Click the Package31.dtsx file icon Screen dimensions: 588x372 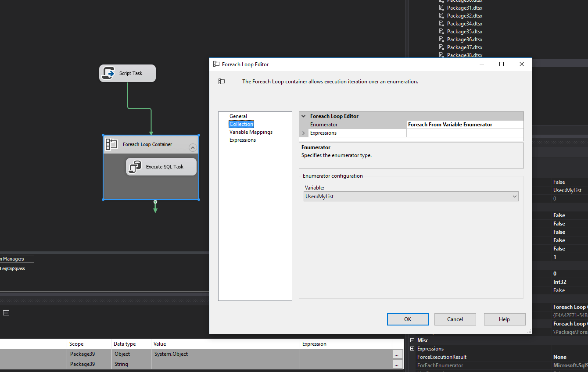click(x=442, y=8)
